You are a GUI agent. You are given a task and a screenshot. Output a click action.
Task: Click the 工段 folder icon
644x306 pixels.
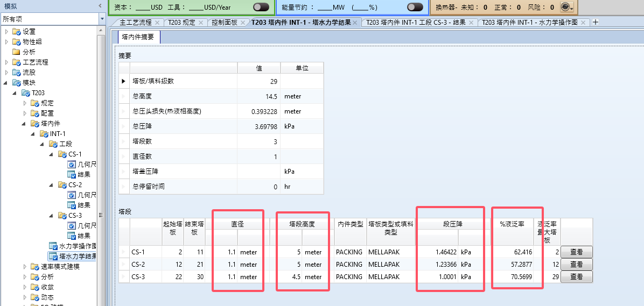click(53, 144)
